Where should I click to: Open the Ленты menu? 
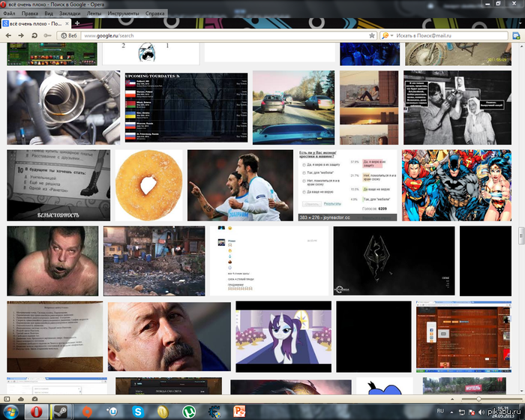(x=94, y=13)
